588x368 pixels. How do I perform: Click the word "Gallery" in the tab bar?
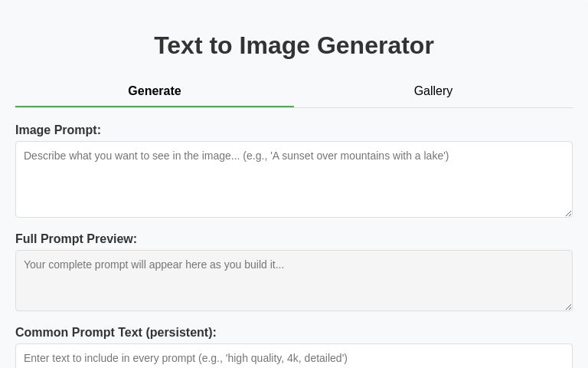point(433,91)
